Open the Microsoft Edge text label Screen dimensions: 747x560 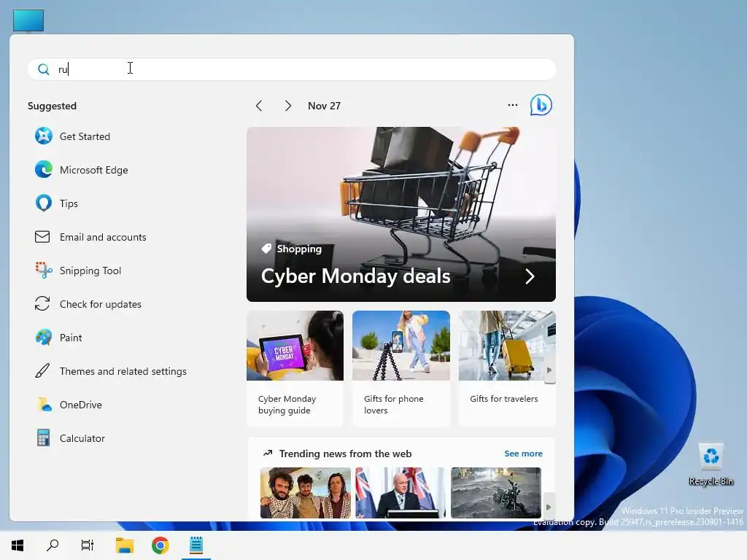94,170
